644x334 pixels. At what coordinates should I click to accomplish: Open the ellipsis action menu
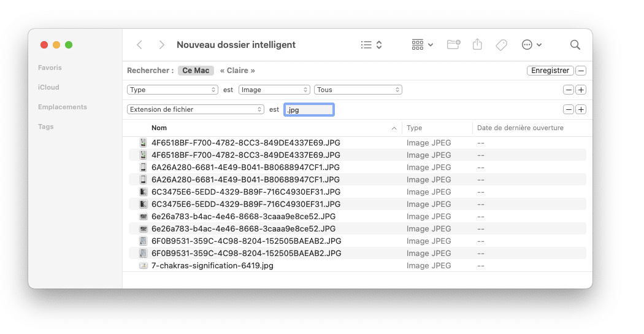coord(531,45)
